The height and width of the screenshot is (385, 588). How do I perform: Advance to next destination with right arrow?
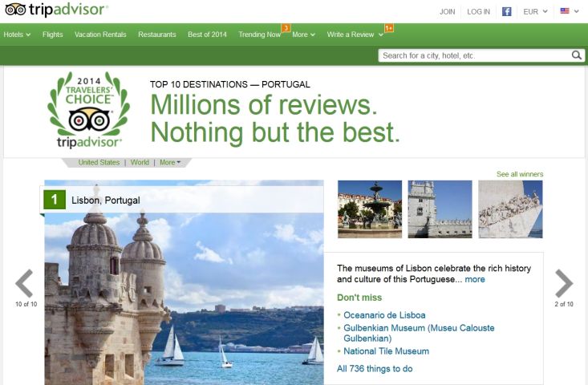[564, 284]
